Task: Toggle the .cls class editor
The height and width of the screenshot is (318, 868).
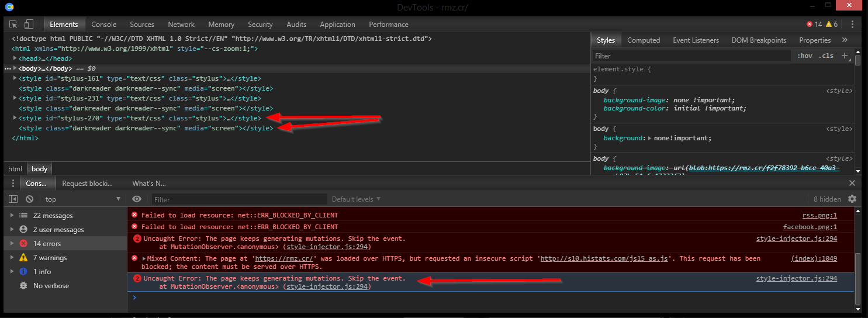Action: coord(826,56)
